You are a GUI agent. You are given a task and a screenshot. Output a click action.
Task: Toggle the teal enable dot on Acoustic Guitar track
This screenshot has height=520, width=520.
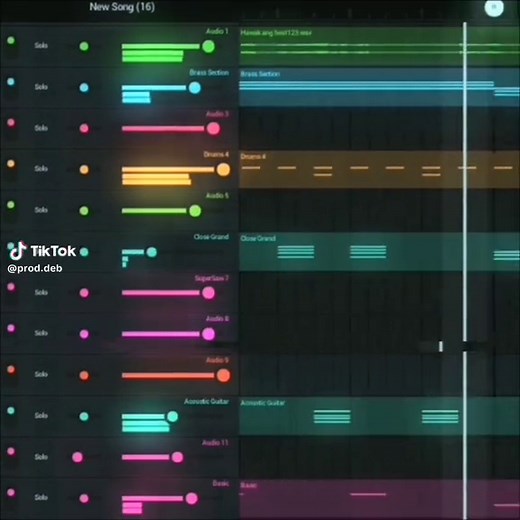tap(11, 411)
